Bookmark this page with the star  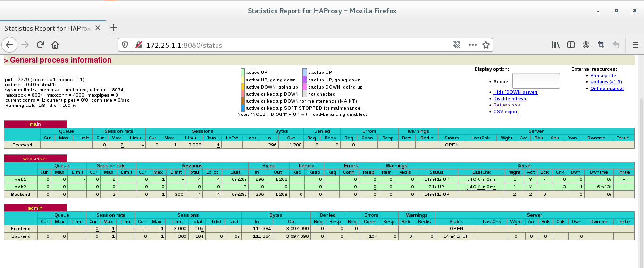click(486, 45)
